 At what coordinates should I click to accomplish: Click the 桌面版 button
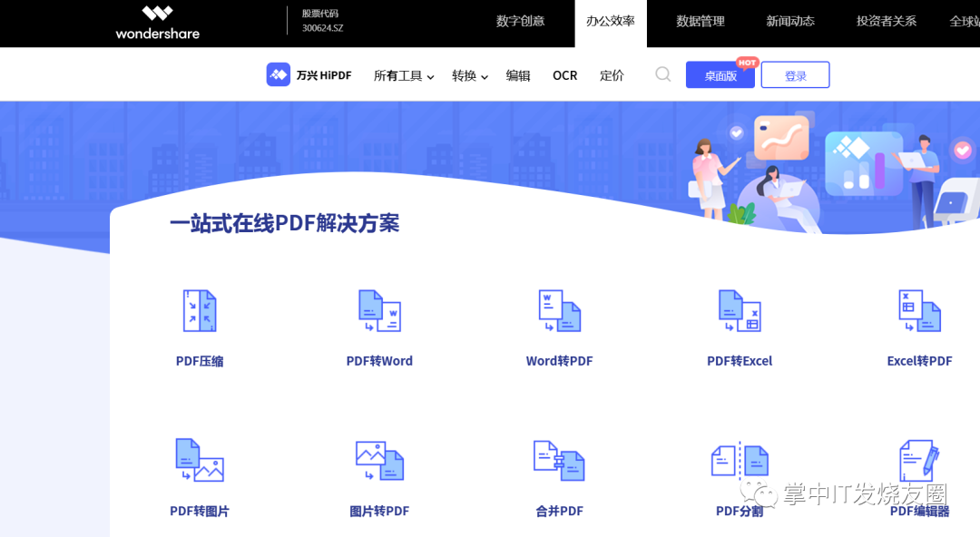point(720,75)
